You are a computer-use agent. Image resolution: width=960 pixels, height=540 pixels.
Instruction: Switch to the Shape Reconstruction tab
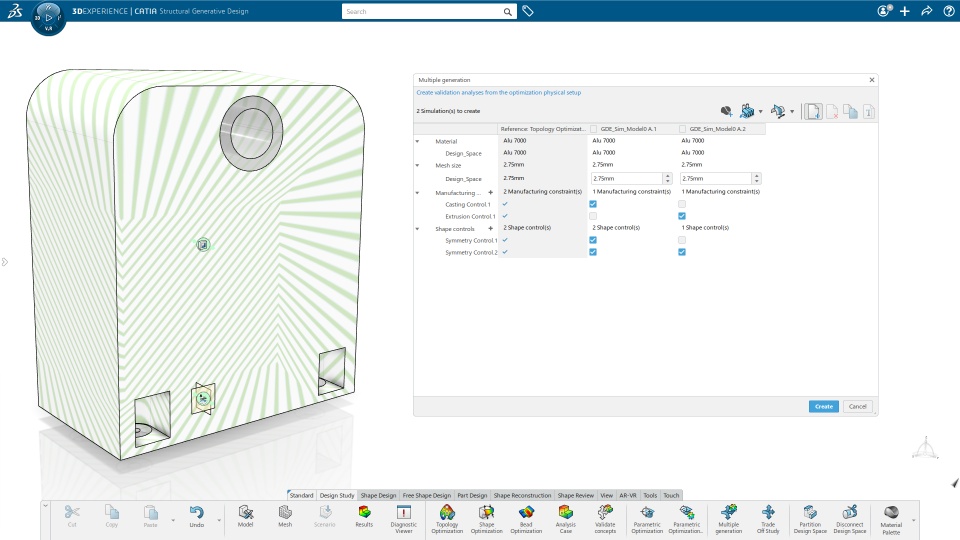(522, 495)
